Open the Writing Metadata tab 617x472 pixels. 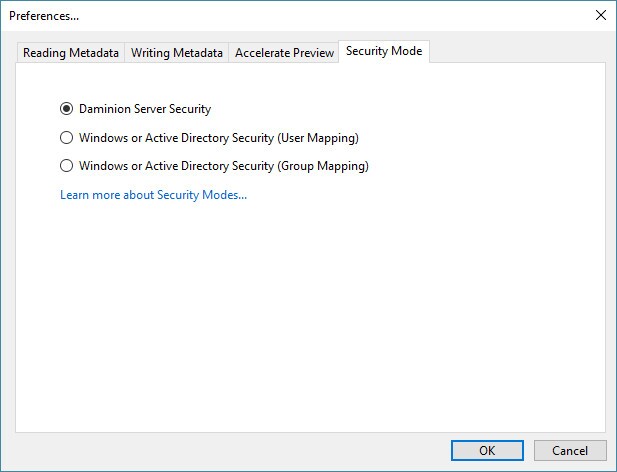[177, 53]
